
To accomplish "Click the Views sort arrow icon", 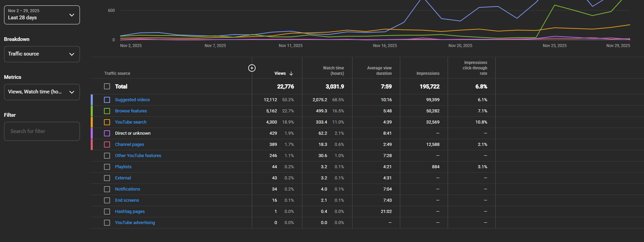I will click(291, 73).
